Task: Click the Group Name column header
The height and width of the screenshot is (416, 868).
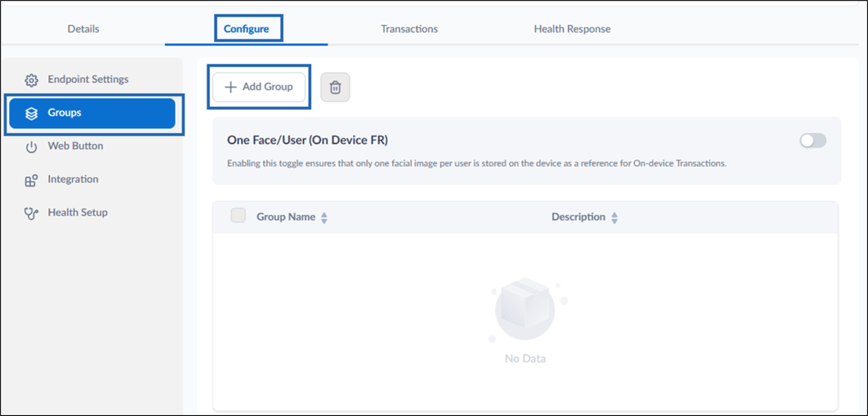Action: (286, 217)
